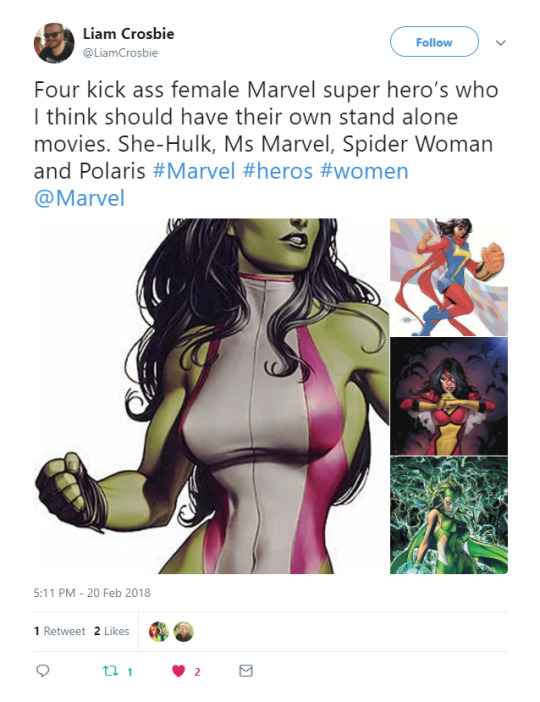
Task: Open Liam Crosbie's profile avatar
Action: click(54, 43)
